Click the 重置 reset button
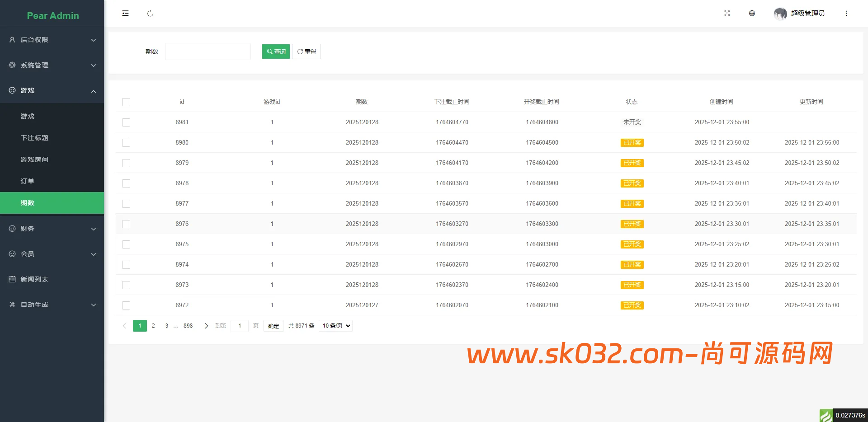The image size is (868, 422). pos(306,51)
